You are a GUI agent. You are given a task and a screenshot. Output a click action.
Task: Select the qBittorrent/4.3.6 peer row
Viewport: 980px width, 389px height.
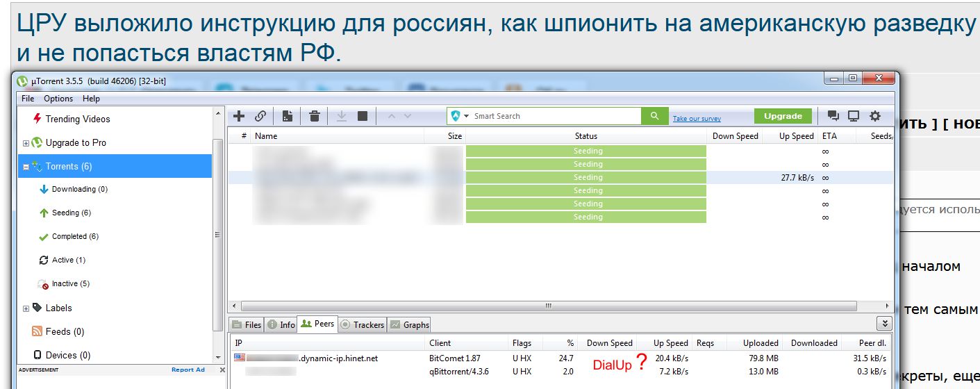coord(560,372)
